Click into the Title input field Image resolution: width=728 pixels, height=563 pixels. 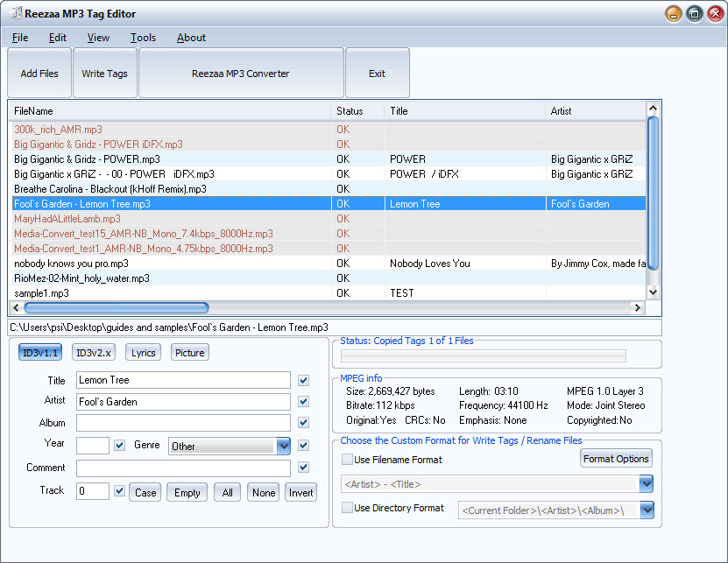[183, 380]
